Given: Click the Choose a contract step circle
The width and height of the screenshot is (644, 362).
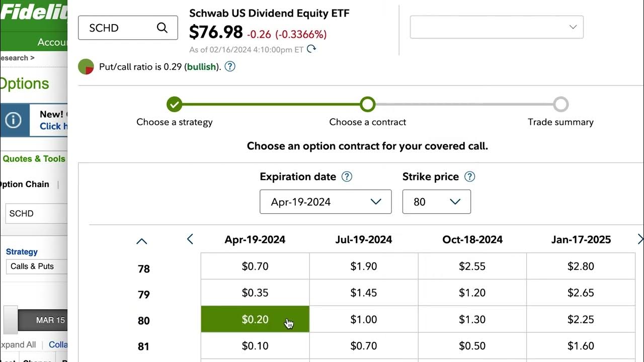Looking at the screenshot, I should [368, 105].
